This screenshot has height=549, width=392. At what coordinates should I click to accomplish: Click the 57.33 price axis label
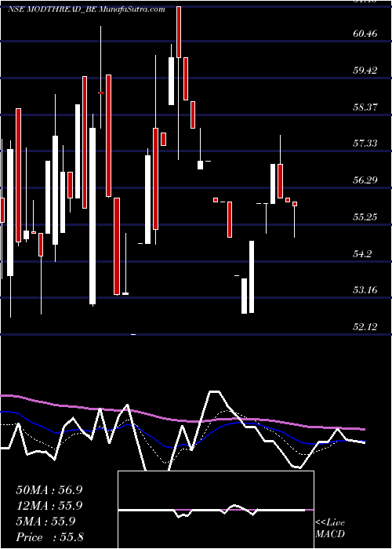(x=365, y=144)
